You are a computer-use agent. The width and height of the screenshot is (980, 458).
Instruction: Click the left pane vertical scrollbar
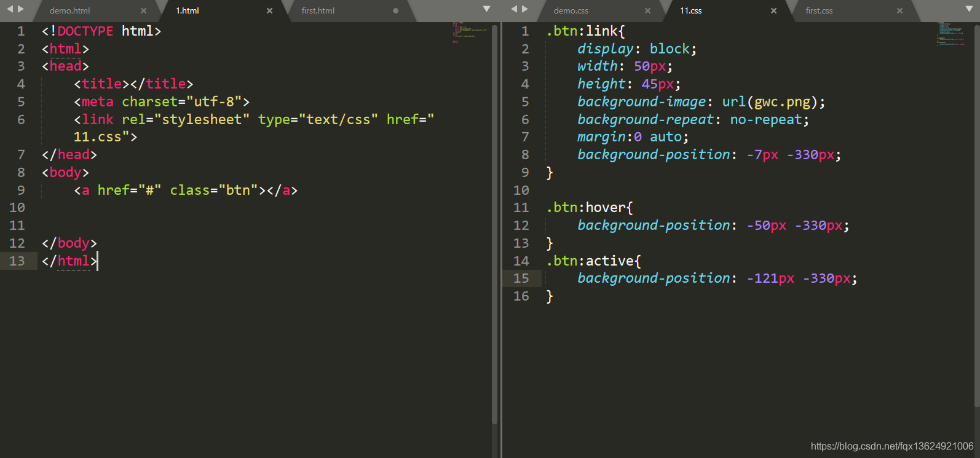494,224
